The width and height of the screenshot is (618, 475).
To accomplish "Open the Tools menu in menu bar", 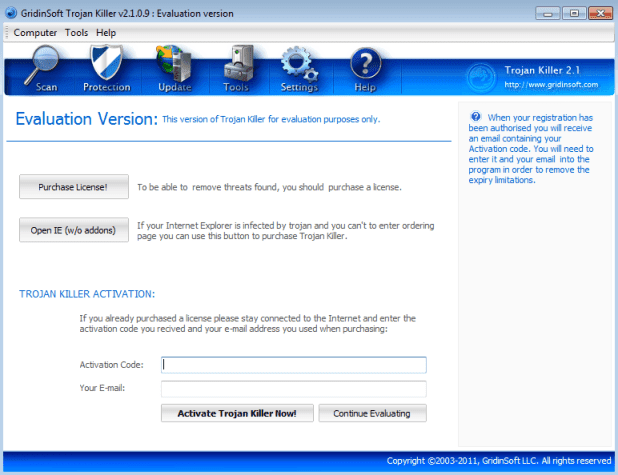I will [76, 33].
